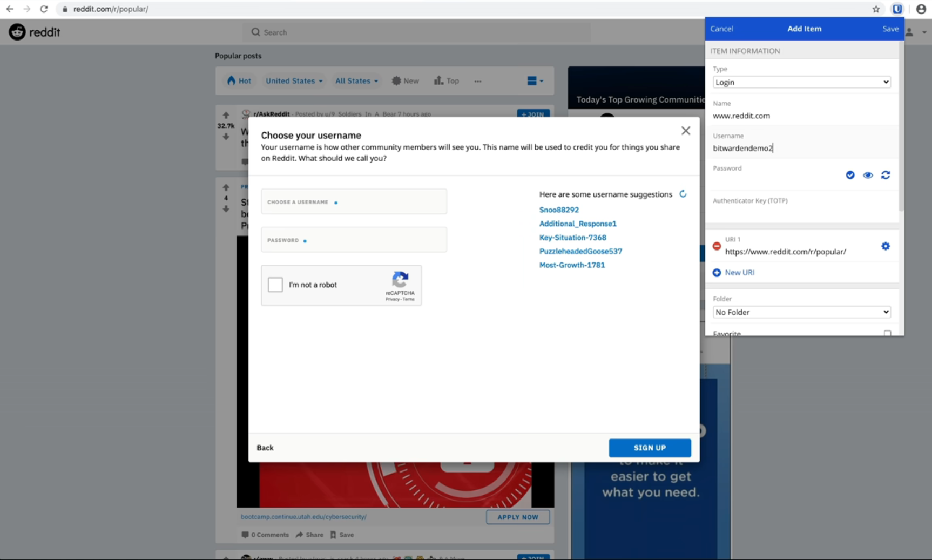Screen dimensions: 932x560
Task: Open the Chrome profile avatar icon
Action: [921, 9]
